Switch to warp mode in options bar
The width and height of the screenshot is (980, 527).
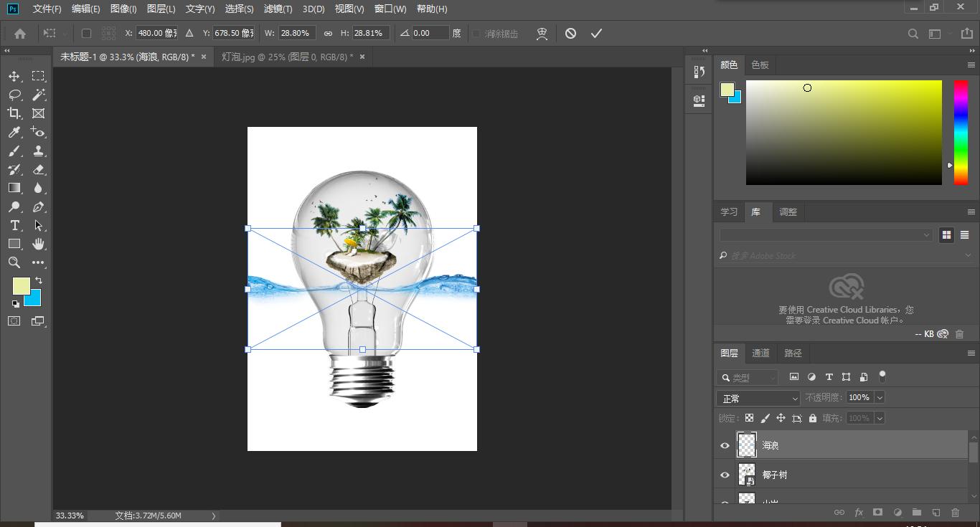tap(542, 34)
